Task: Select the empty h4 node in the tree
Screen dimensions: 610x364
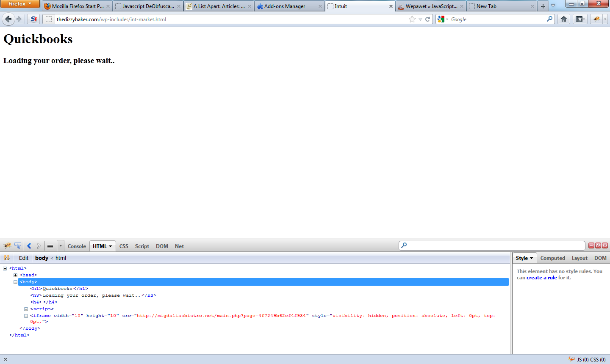Action: click(44, 302)
